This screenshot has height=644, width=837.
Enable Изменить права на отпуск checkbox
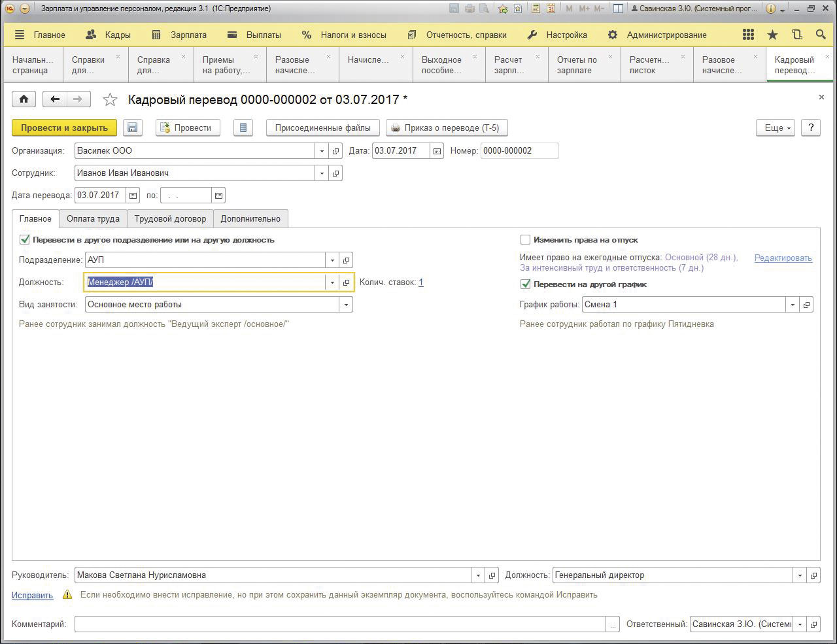tap(525, 240)
